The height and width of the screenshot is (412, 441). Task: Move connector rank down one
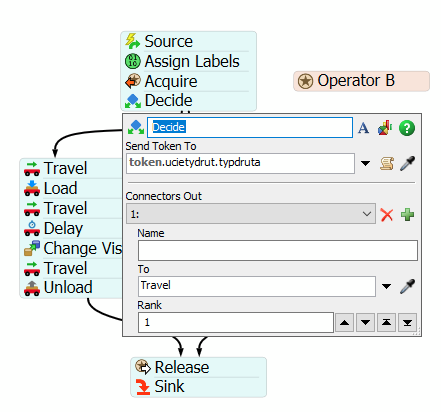pos(365,322)
